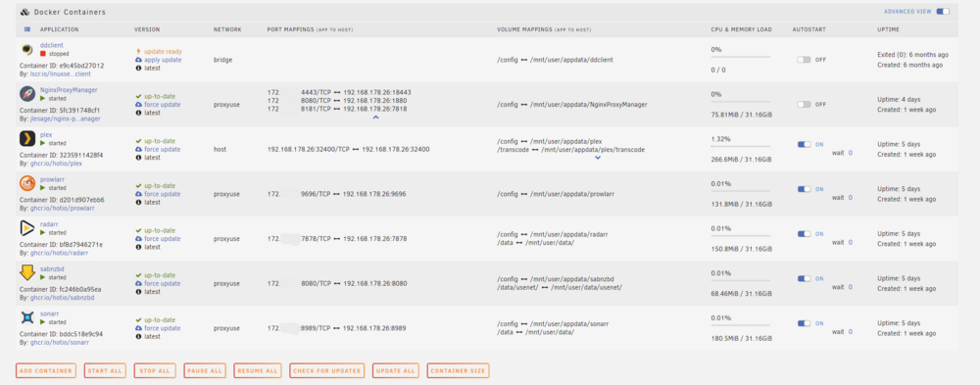Disable autostart for plex
The width and height of the screenshot is (980, 385).
pos(804,144)
